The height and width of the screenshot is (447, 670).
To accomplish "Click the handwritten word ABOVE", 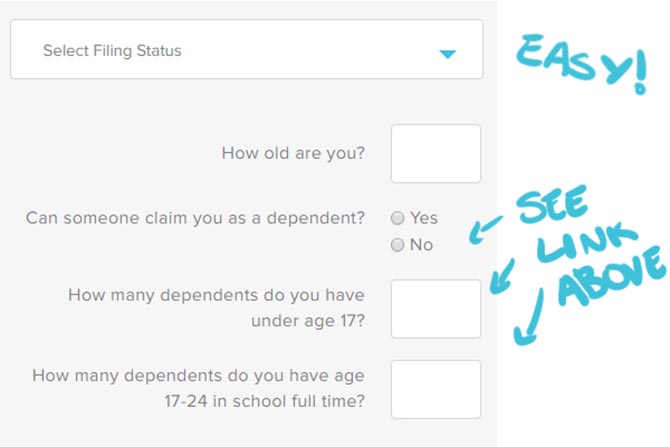I will (x=612, y=278).
